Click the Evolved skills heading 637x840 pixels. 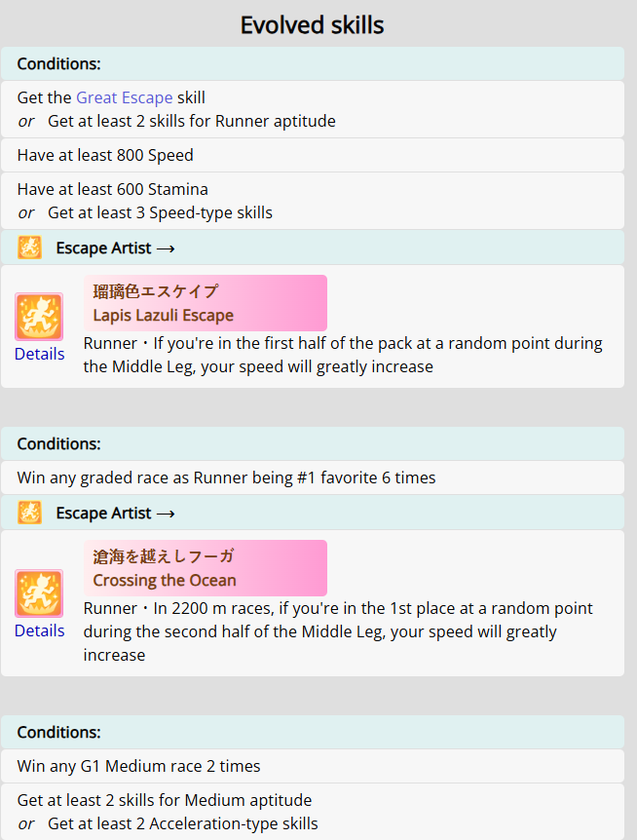pyautogui.click(x=312, y=25)
